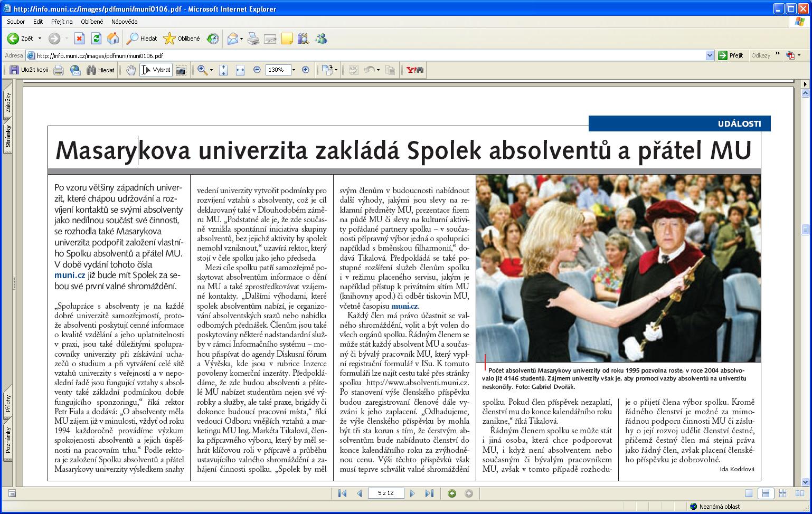Click muni.cz link in intro paragraph
812x514 pixels.
point(70,275)
